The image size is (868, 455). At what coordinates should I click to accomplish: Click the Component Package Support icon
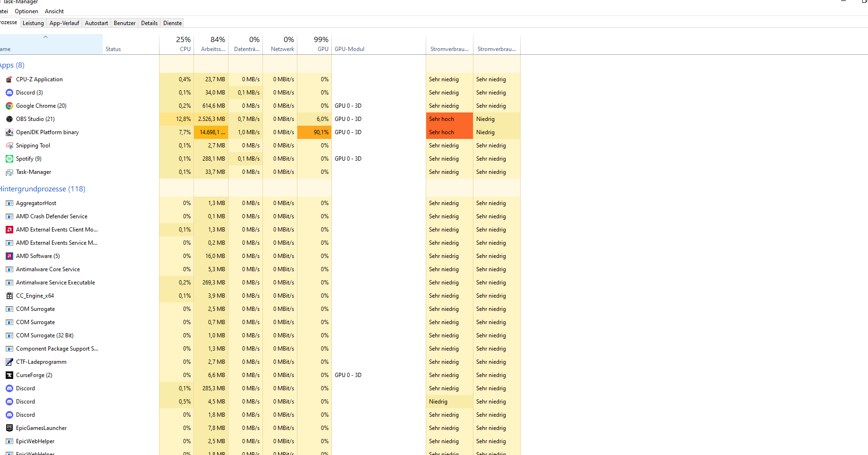tap(9, 349)
